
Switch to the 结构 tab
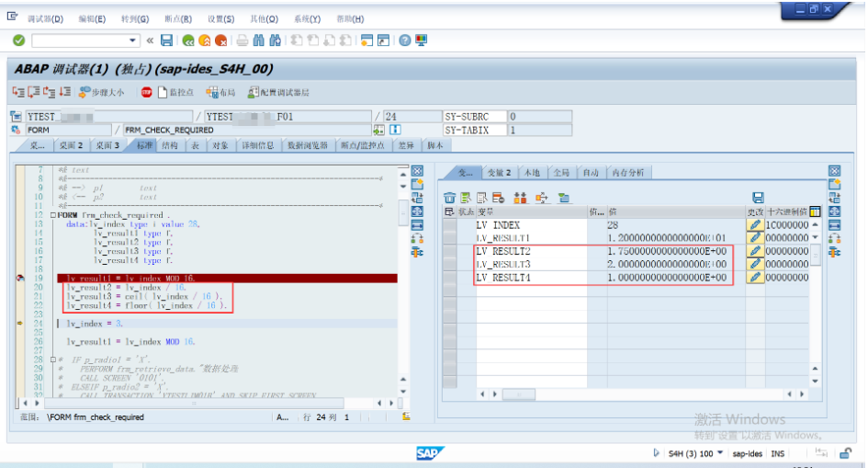pyautogui.click(x=170, y=145)
